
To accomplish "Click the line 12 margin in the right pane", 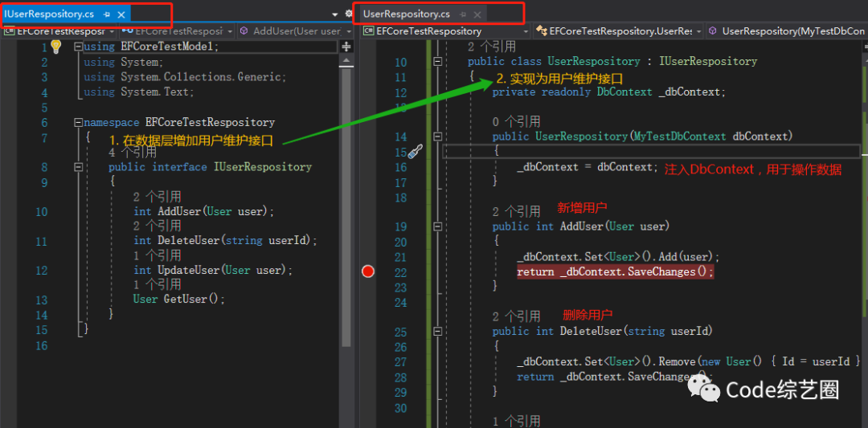I will click(x=367, y=92).
